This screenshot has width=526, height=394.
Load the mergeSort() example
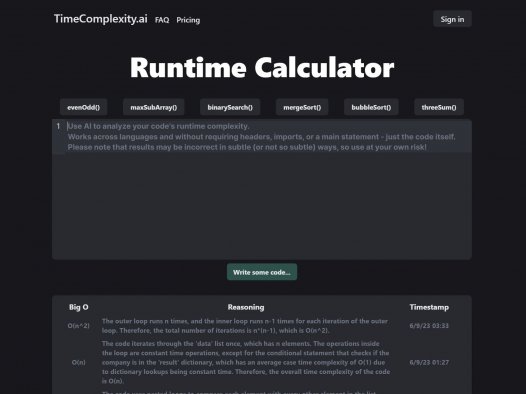[302, 107]
